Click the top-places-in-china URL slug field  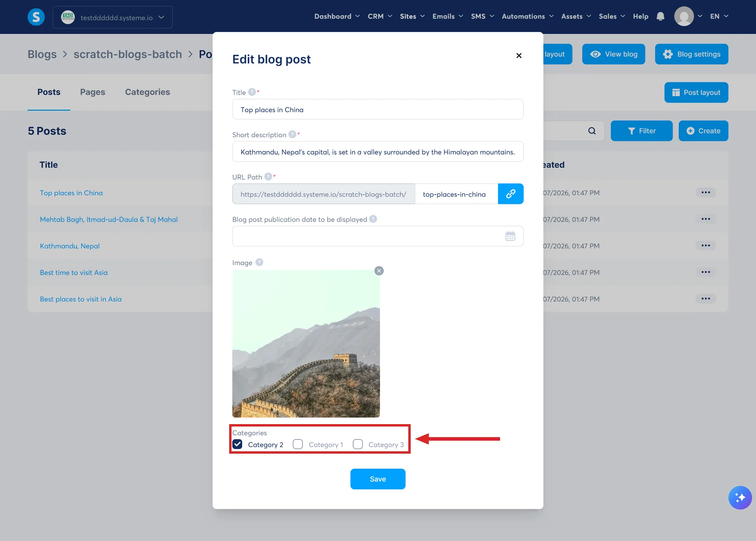point(456,194)
